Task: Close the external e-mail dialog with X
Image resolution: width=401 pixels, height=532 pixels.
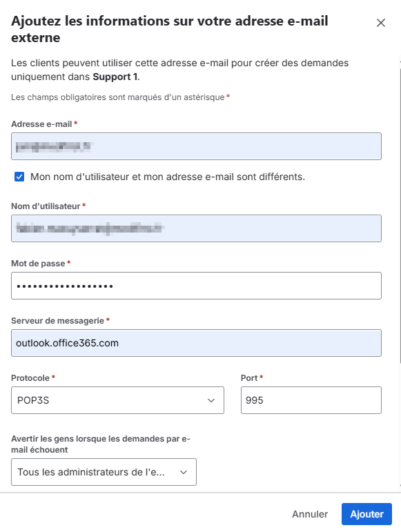Action: [381, 23]
